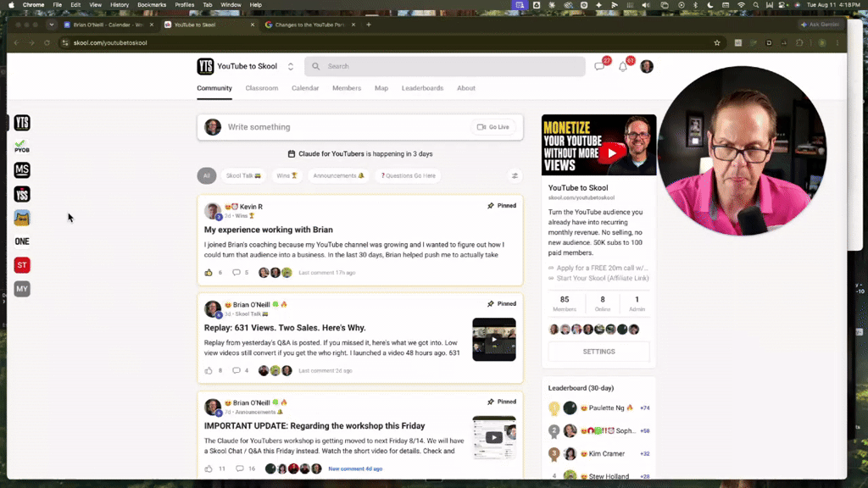This screenshot has width=868, height=488.
Task: Click the 85 Members count
Action: (565, 303)
